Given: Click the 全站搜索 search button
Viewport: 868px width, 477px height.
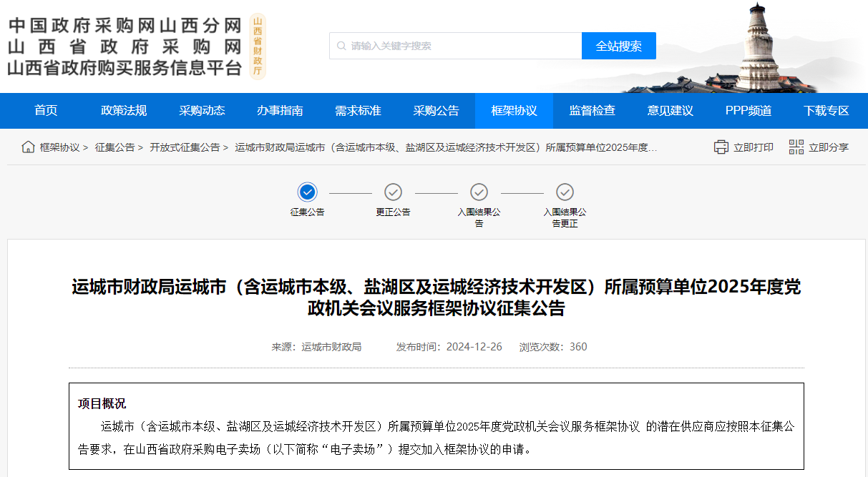Looking at the screenshot, I should tap(618, 46).
